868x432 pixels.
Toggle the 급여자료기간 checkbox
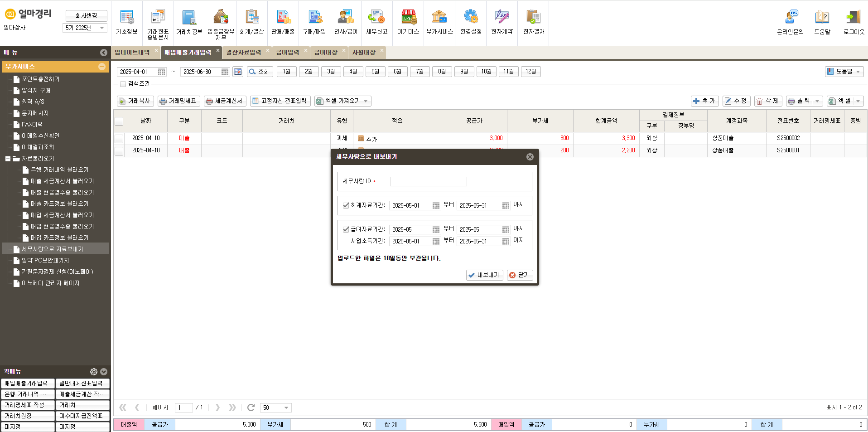tap(346, 229)
